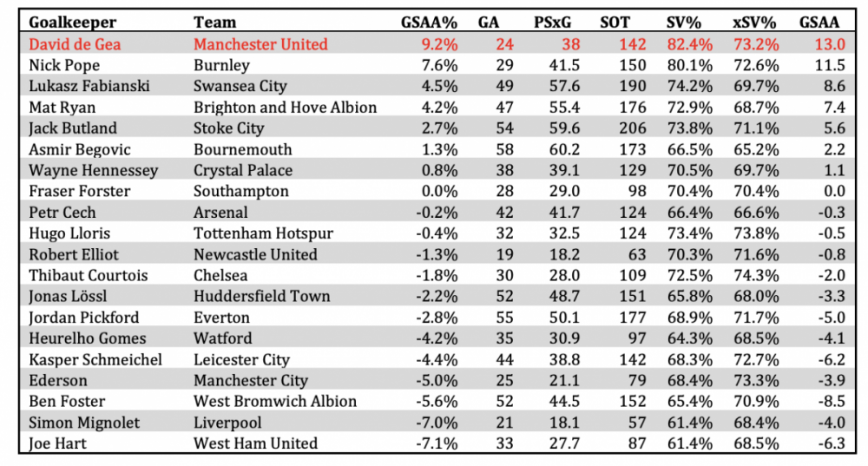Click Nick Pope's row name
868x466 pixels.
point(64,65)
